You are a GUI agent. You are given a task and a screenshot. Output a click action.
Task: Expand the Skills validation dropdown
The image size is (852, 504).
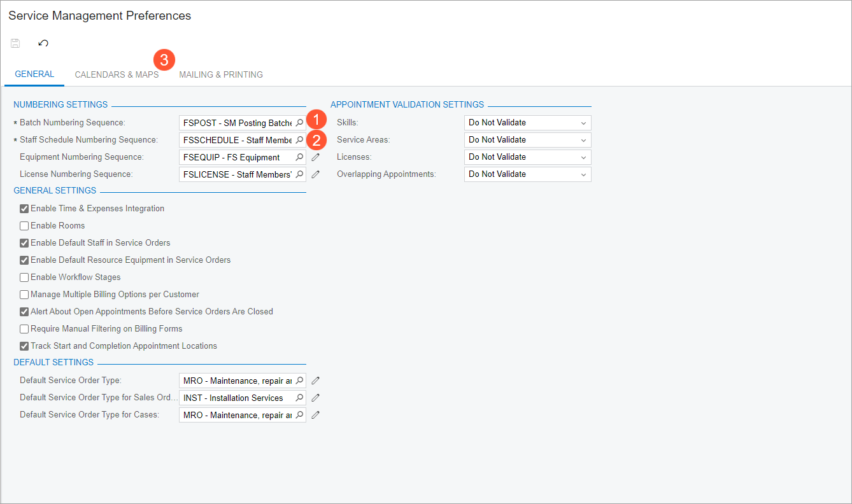click(527, 123)
